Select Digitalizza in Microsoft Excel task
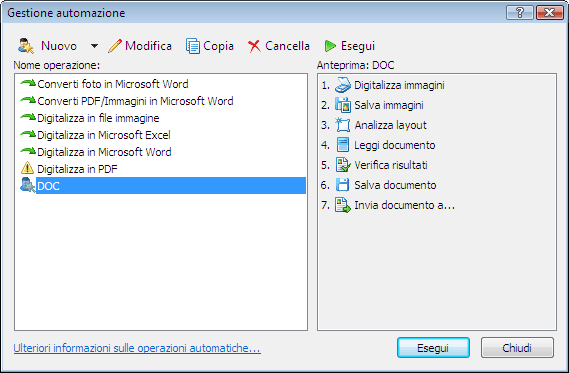 tap(103, 135)
